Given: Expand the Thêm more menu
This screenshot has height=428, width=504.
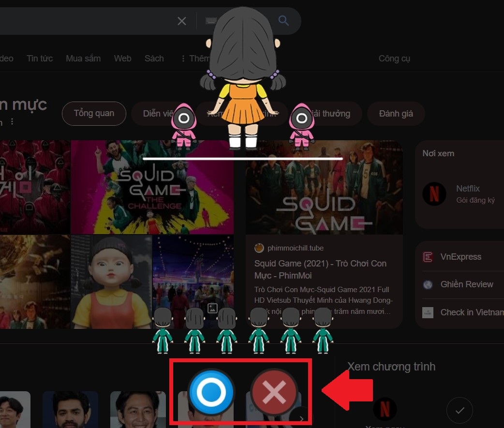Looking at the screenshot, I should coord(195,59).
